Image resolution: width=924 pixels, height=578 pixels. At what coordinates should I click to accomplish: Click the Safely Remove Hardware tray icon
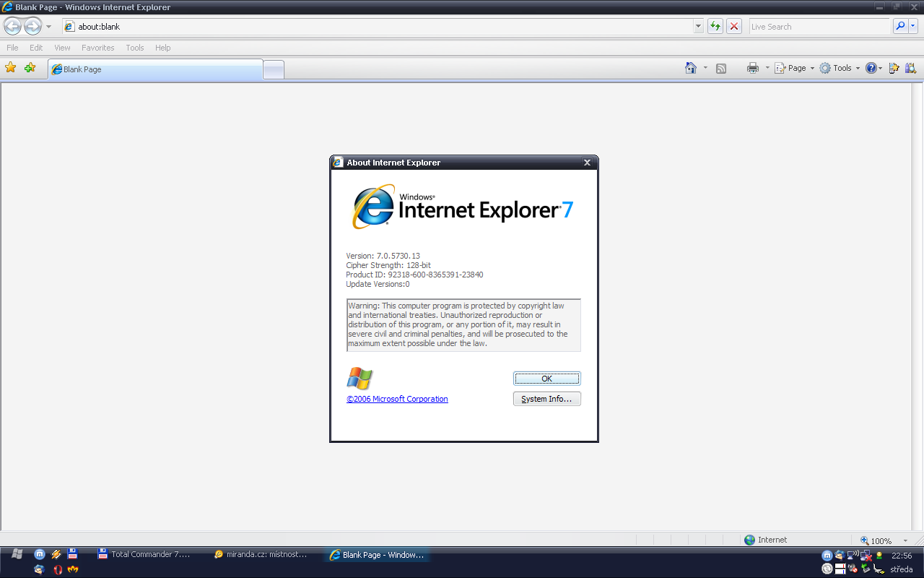866,569
